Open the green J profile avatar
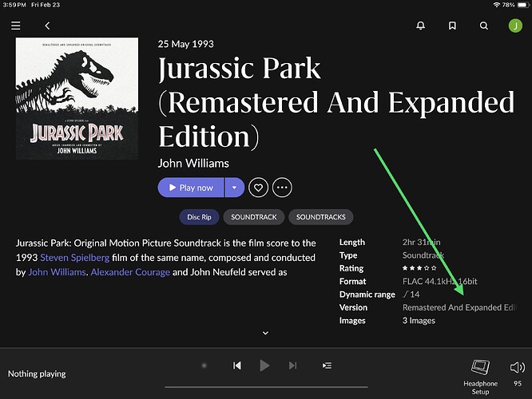This screenshot has height=399, width=532. tap(514, 26)
